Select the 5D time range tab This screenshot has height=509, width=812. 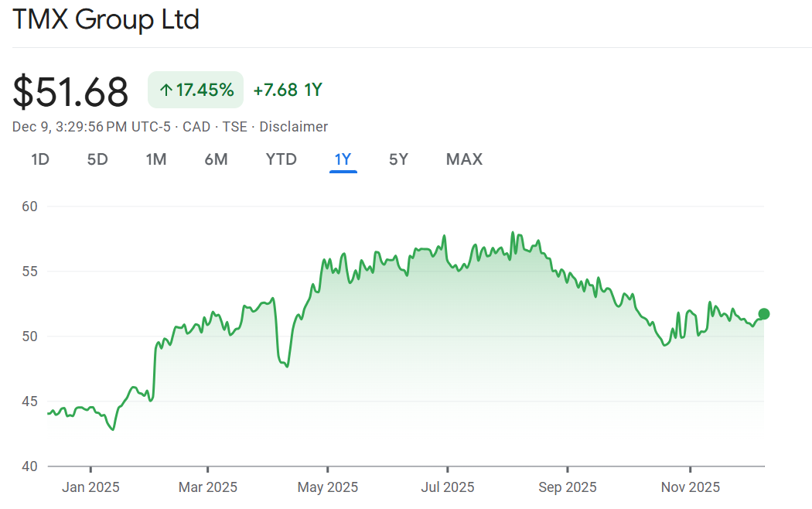[x=97, y=159]
